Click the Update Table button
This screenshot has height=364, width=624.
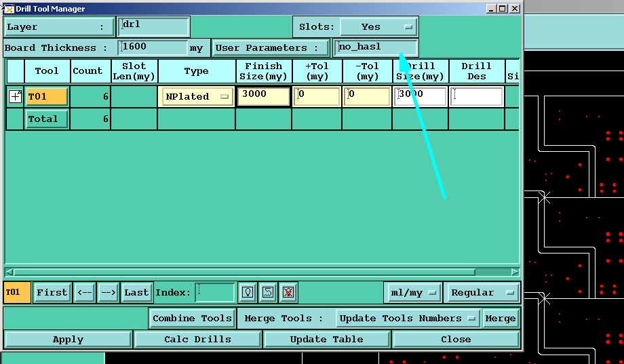[x=326, y=340]
